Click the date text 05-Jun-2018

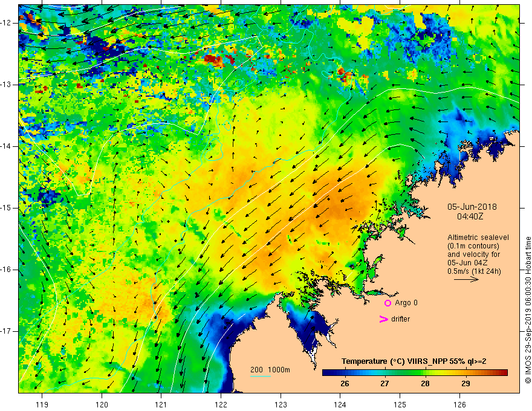tap(472, 207)
